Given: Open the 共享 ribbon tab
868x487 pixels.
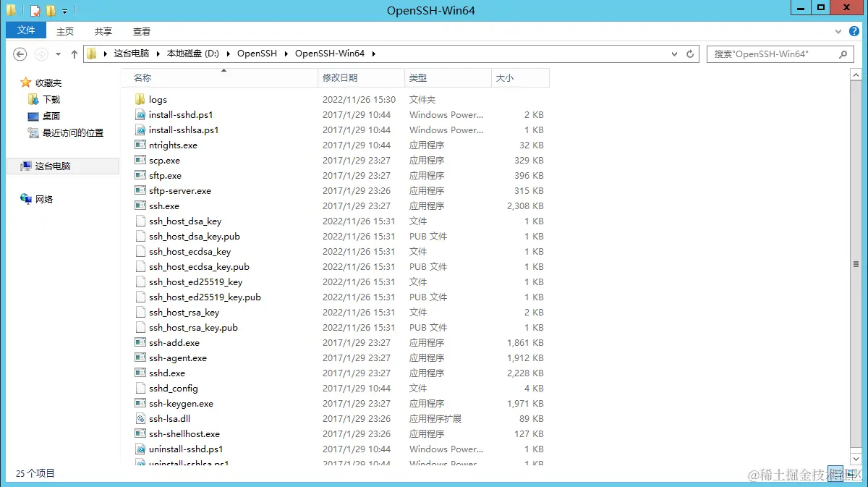Looking at the screenshot, I should 103,31.
